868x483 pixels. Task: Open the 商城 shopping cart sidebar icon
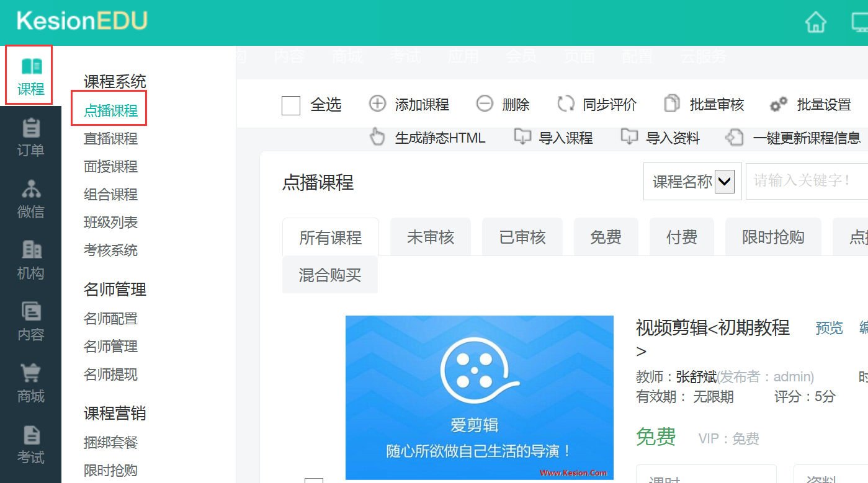(30, 383)
